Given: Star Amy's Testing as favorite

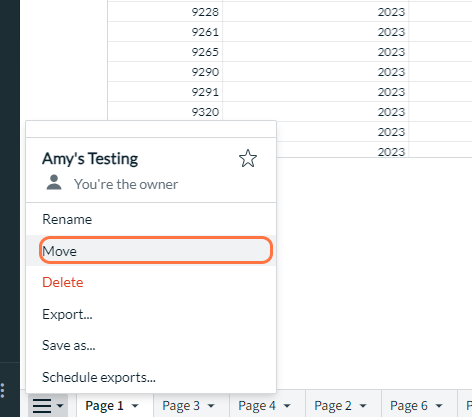Looking at the screenshot, I should [248, 158].
